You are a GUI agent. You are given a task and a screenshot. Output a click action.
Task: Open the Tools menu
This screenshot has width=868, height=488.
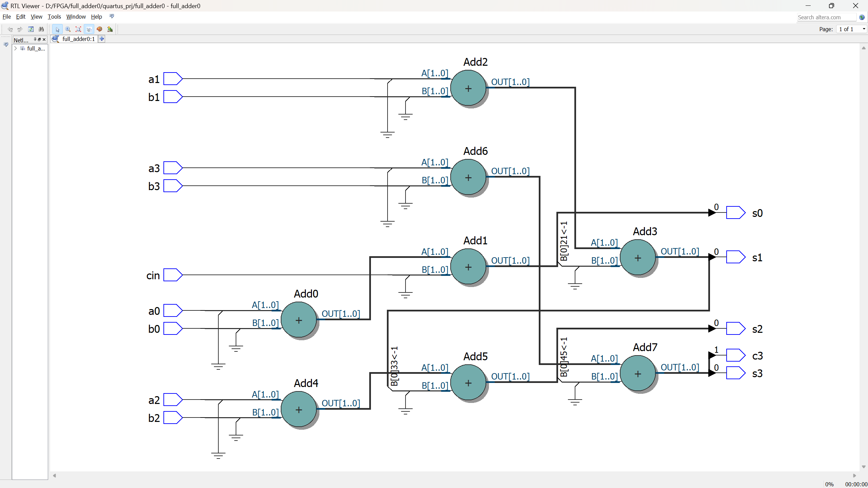54,17
